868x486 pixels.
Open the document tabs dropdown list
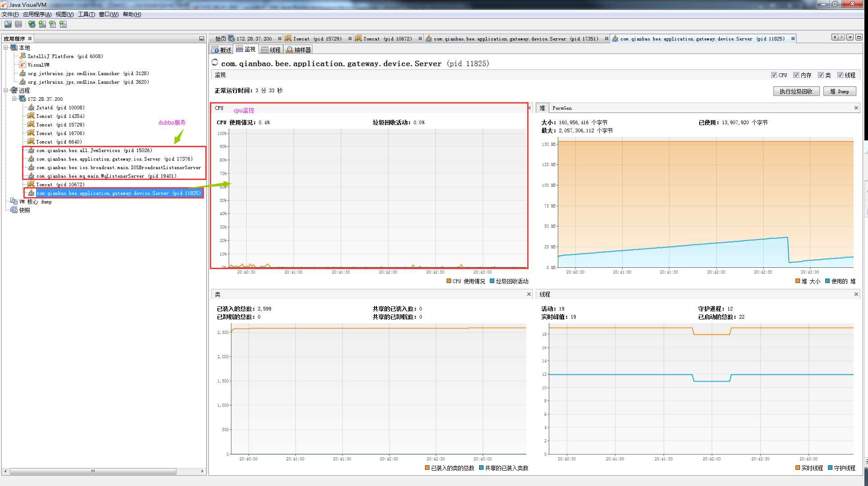(x=850, y=37)
